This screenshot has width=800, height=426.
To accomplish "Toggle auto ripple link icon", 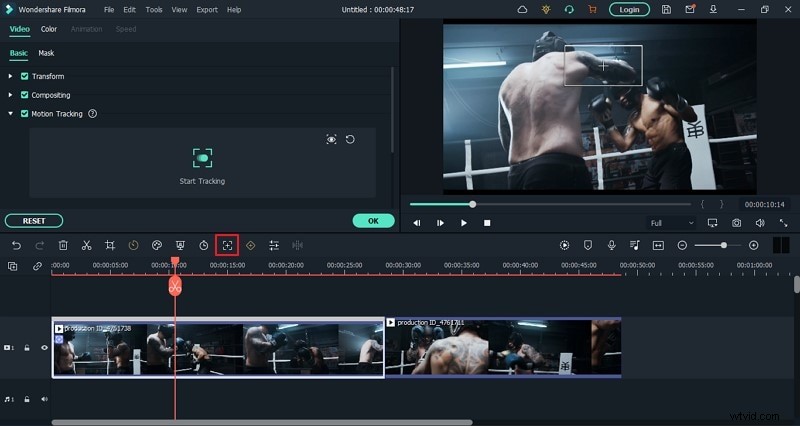I will 37,266.
